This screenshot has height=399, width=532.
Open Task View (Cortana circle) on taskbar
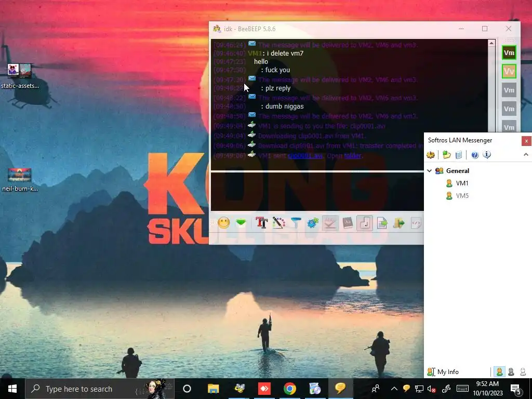tap(187, 389)
